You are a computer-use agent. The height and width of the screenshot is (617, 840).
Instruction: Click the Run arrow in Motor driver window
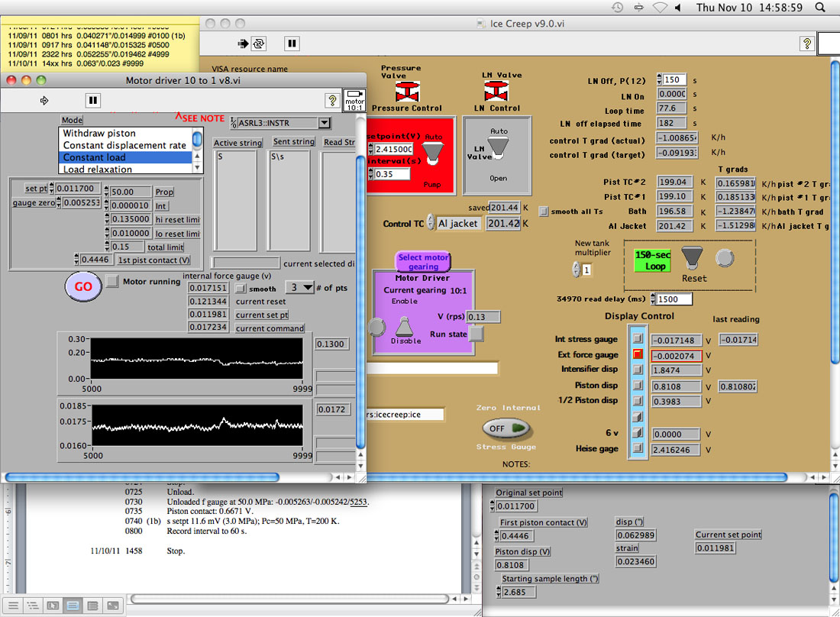coord(44,100)
